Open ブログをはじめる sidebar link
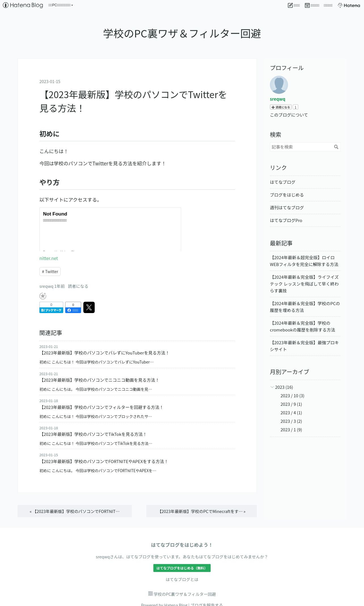Screen dimensions: 364x606 tap(287, 195)
